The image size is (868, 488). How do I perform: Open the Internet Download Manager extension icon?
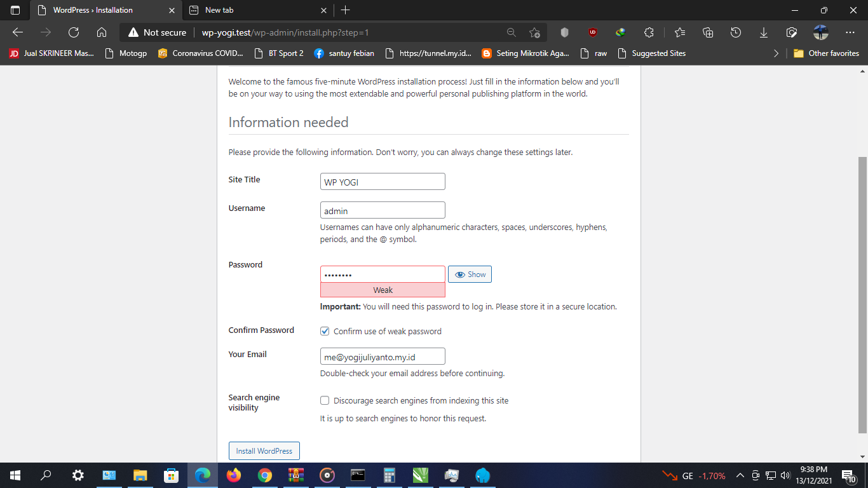tap(621, 32)
